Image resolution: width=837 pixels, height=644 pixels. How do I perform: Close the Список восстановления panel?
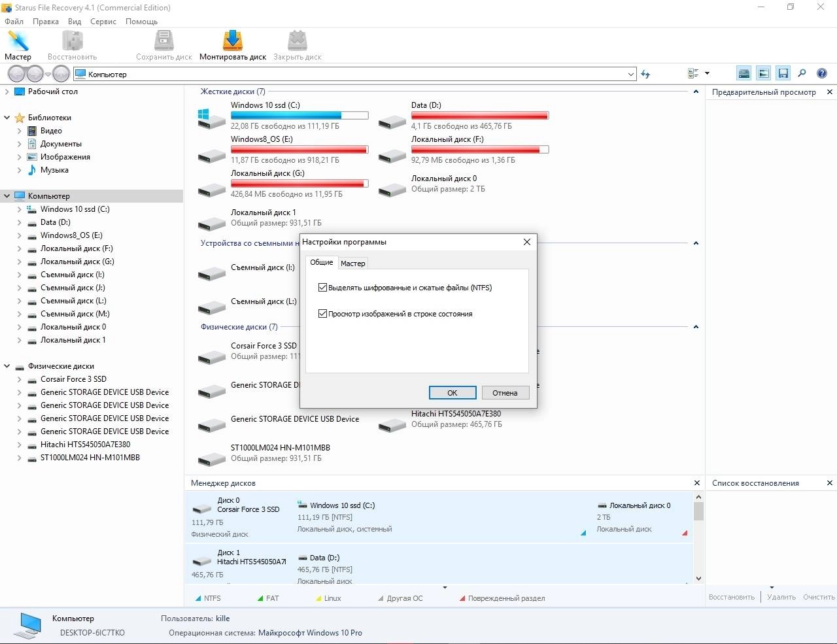tap(830, 483)
